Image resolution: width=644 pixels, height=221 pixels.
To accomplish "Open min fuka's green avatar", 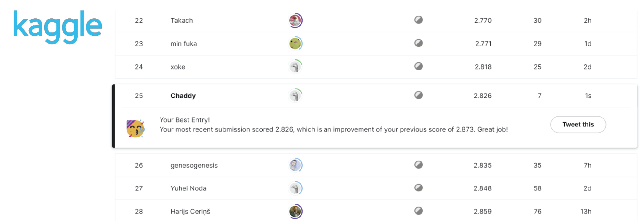I will 295,44.
